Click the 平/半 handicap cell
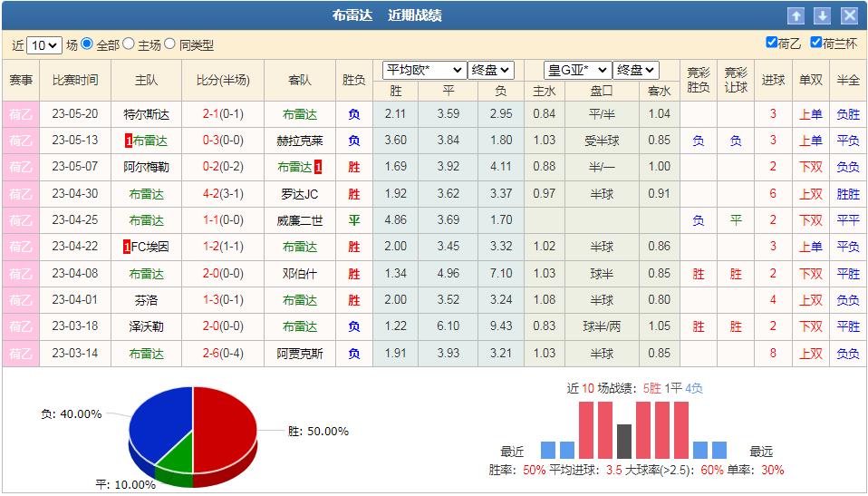This screenshot has height=496, width=868. tap(602, 114)
